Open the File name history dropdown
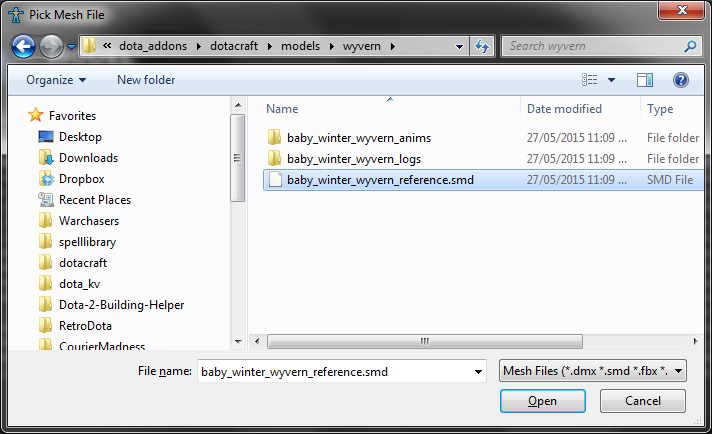The width and height of the screenshot is (712, 434). click(x=477, y=372)
